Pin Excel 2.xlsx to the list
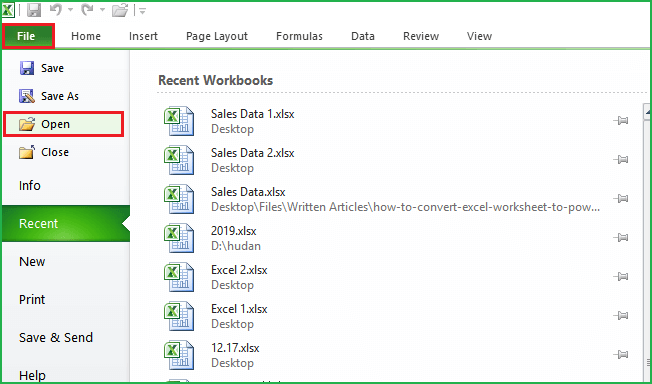 (621, 276)
